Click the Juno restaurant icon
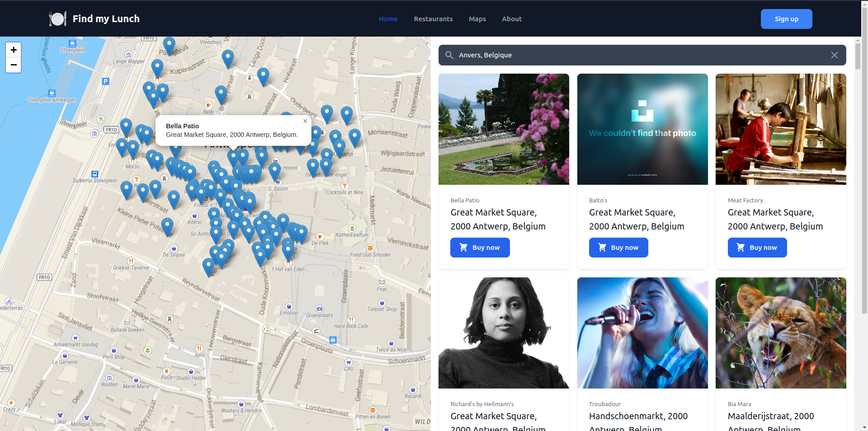 199,348
